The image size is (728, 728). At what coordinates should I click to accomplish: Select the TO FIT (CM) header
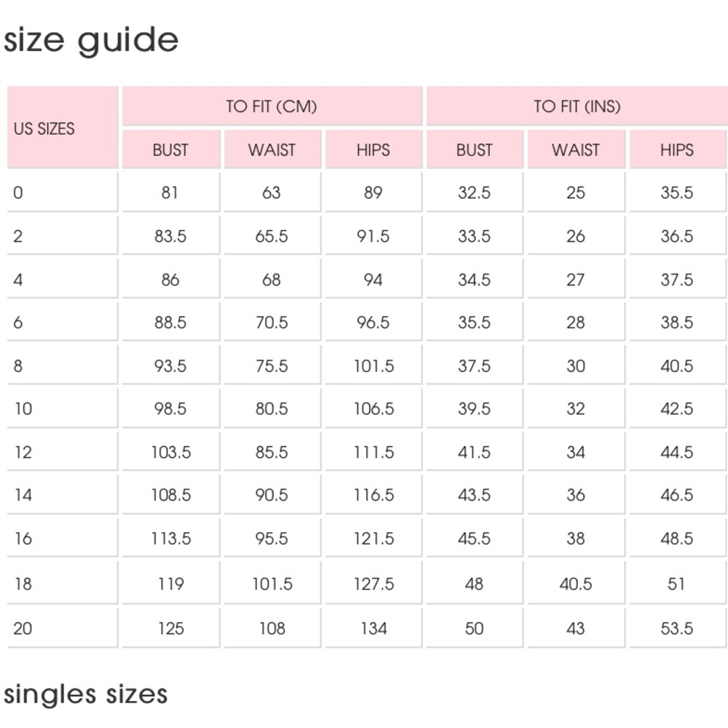(272, 106)
